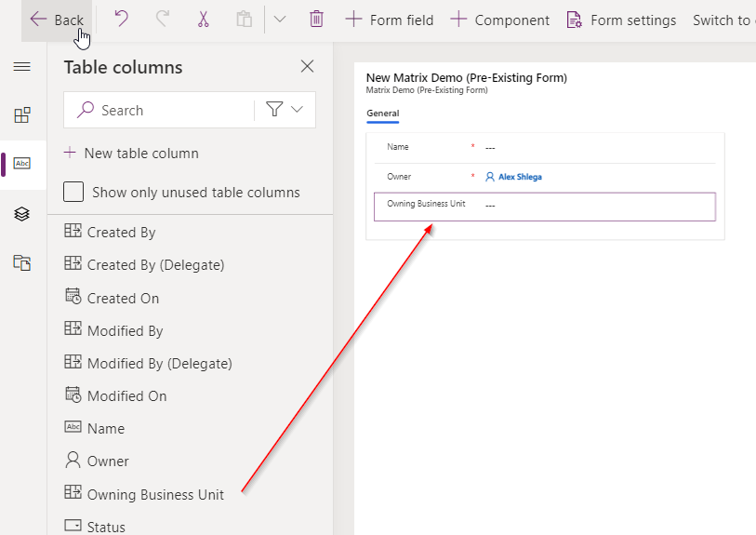756x535 pixels.
Task: Check Show only unused table columns
Action: point(73,192)
